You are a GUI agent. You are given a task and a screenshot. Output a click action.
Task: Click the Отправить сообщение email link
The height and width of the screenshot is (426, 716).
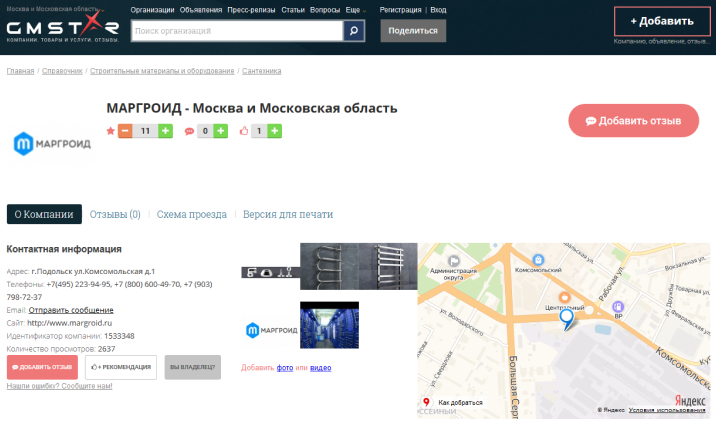pos(71,310)
